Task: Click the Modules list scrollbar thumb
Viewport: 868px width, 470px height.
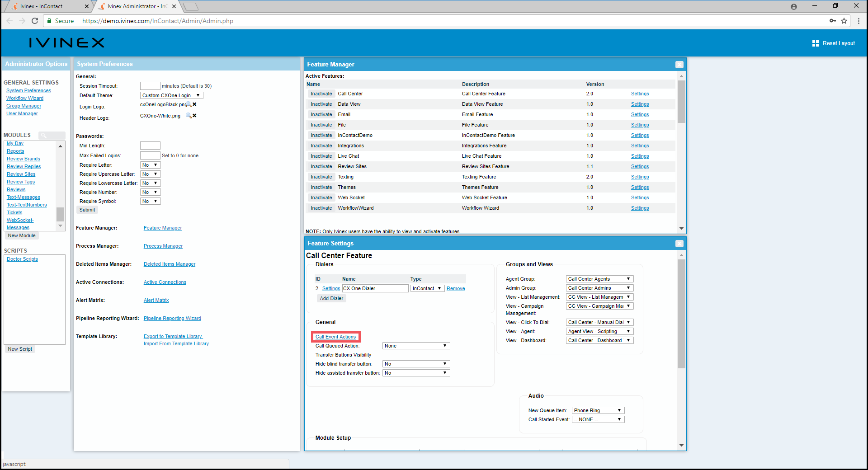Action: [x=60, y=214]
